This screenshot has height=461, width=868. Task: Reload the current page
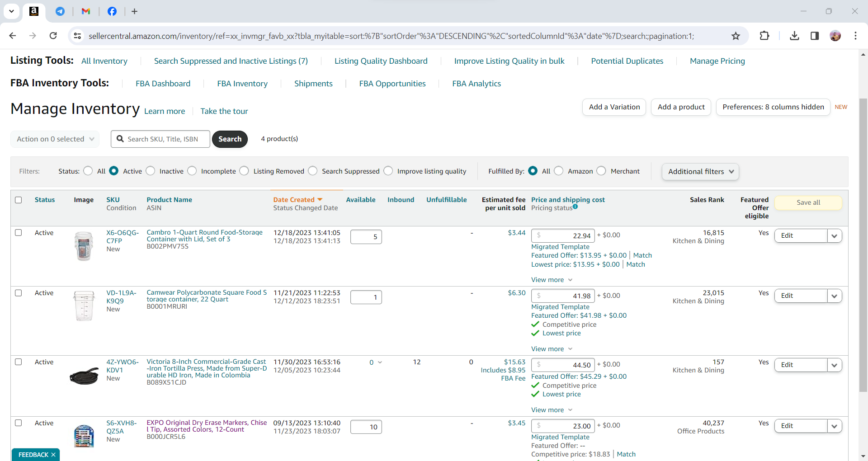tap(53, 36)
